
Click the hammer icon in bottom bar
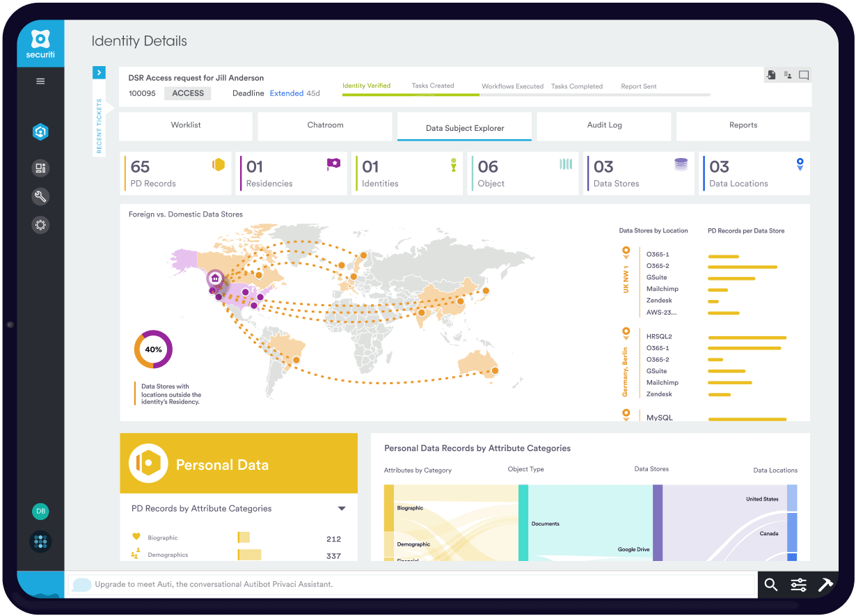[825, 585]
